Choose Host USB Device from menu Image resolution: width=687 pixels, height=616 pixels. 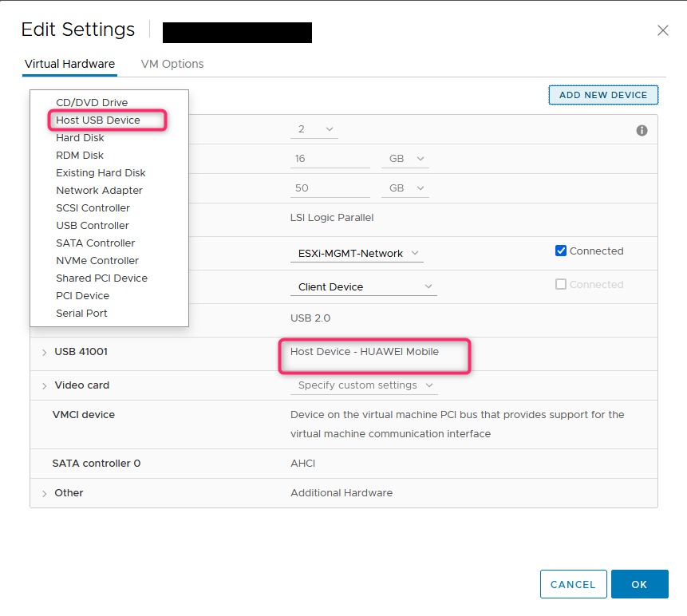click(97, 120)
